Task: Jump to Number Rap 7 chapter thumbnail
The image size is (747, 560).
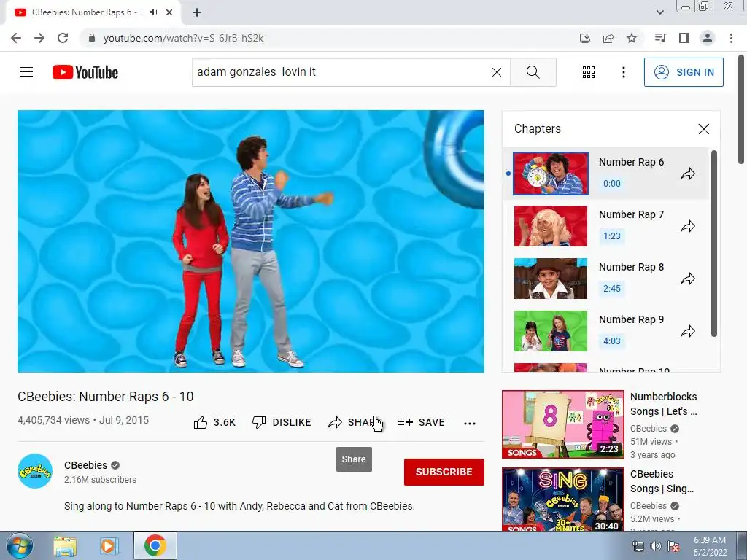Action: [551, 226]
